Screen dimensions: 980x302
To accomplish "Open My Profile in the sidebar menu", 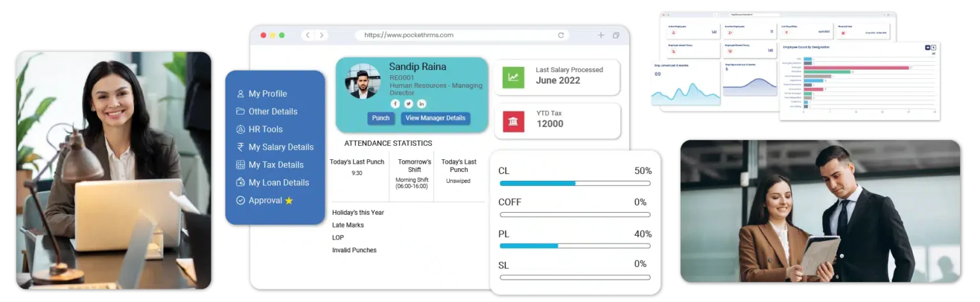I will click(267, 94).
